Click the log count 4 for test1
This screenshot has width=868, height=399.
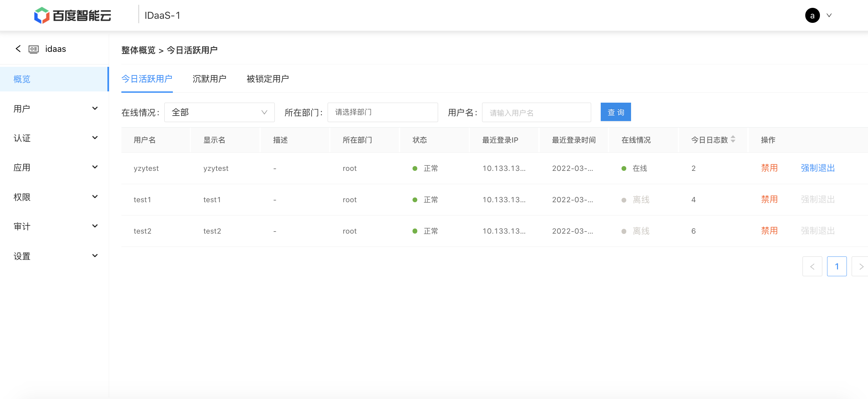coord(693,199)
